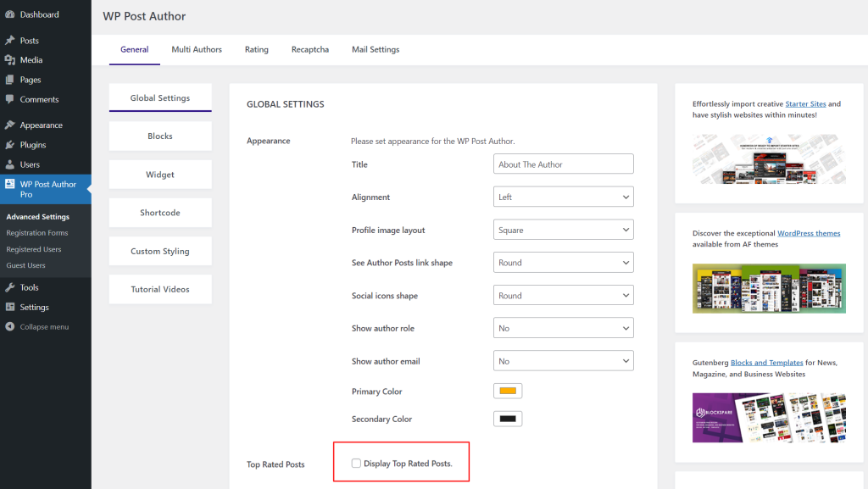Open the WordPress themes link
The width and height of the screenshot is (868, 489).
pyautogui.click(x=809, y=233)
